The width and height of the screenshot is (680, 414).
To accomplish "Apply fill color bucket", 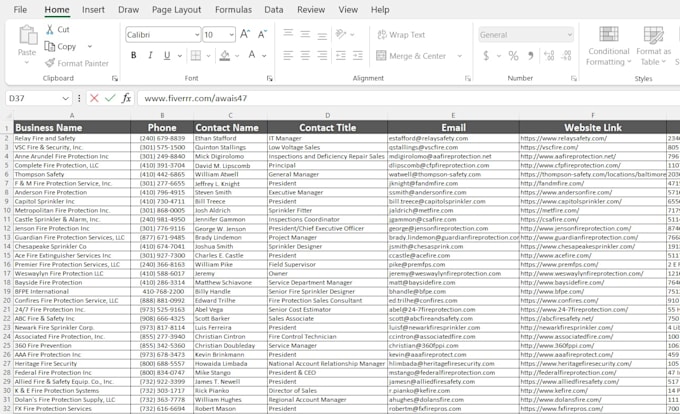I will coord(225,55).
